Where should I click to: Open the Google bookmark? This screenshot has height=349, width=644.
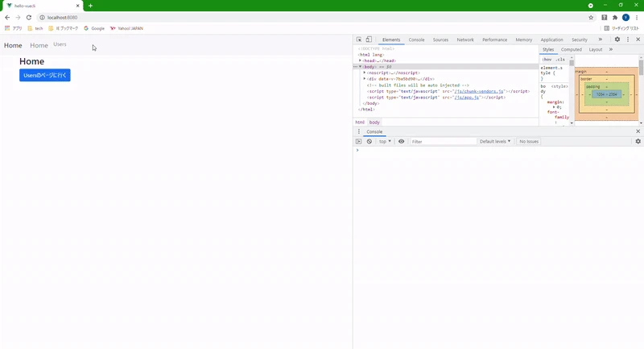[x=94, y=28]
